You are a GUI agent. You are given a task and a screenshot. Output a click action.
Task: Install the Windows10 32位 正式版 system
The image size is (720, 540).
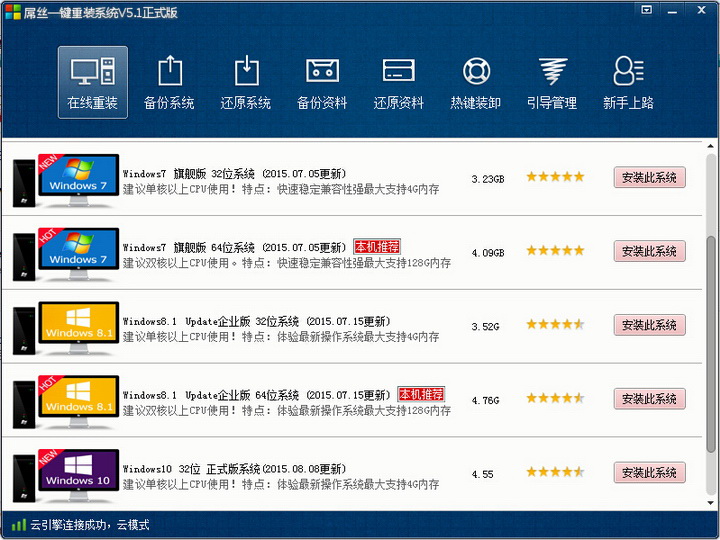[x=649, y=473]
